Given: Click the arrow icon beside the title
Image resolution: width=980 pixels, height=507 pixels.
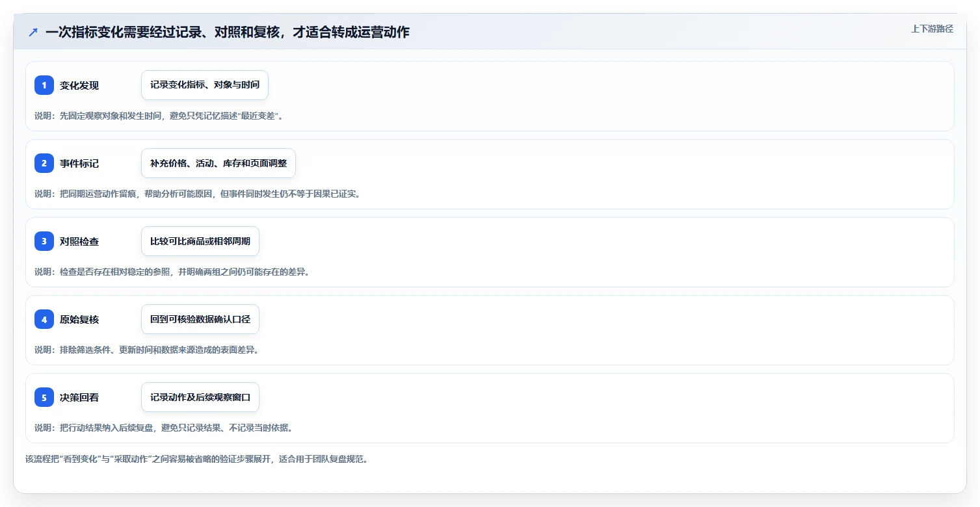Looking at the screenshot, I should [x=33, y=32].
